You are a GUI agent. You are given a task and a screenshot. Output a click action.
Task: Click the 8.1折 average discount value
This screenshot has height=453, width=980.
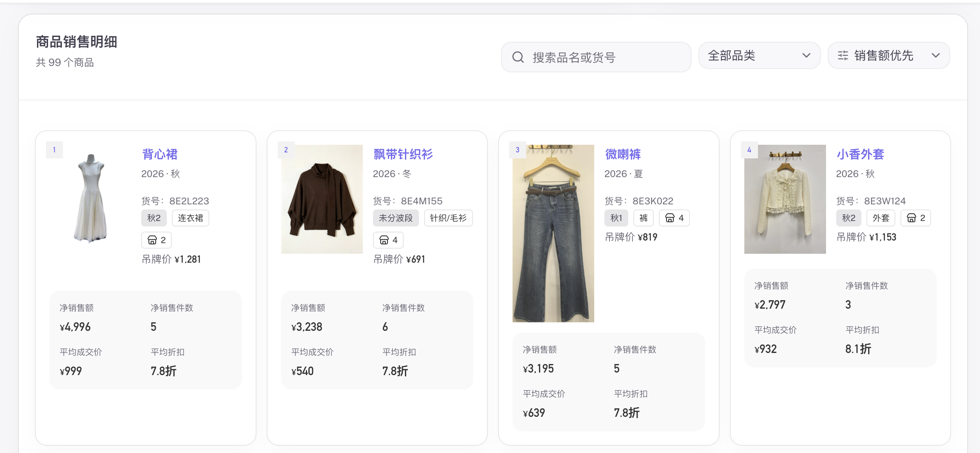[858, 349]
